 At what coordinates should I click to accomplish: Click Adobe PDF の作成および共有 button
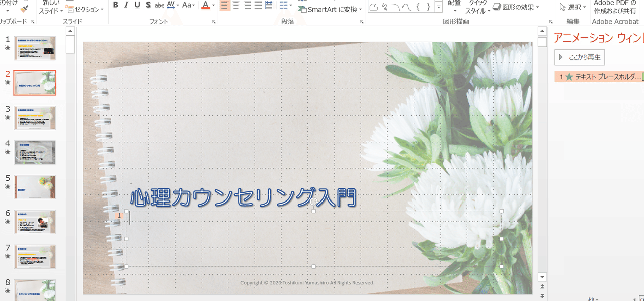point(615,7)
